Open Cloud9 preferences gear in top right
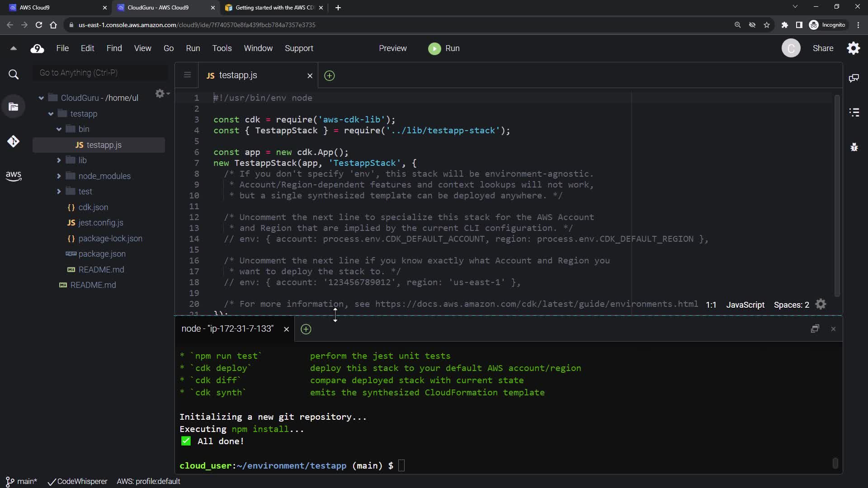Viewport: 868px width, 488px height. click(853, 48)
